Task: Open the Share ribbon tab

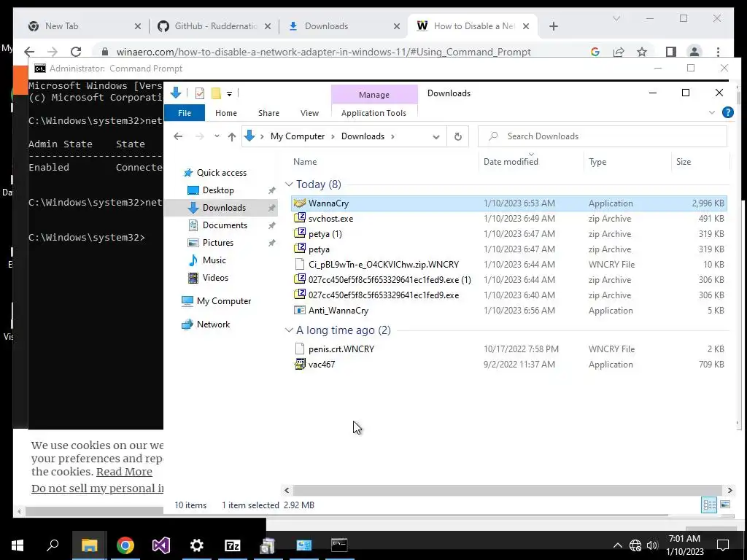Action: point(268,113)
